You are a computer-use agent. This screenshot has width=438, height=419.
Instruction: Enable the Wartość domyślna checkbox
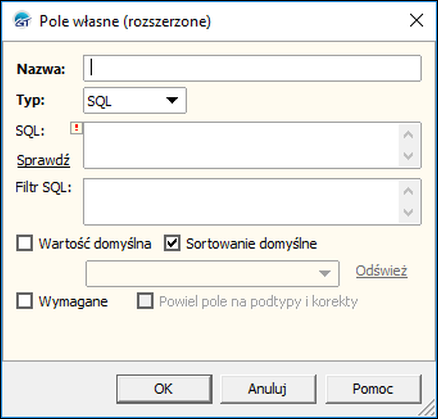[25, 243]
